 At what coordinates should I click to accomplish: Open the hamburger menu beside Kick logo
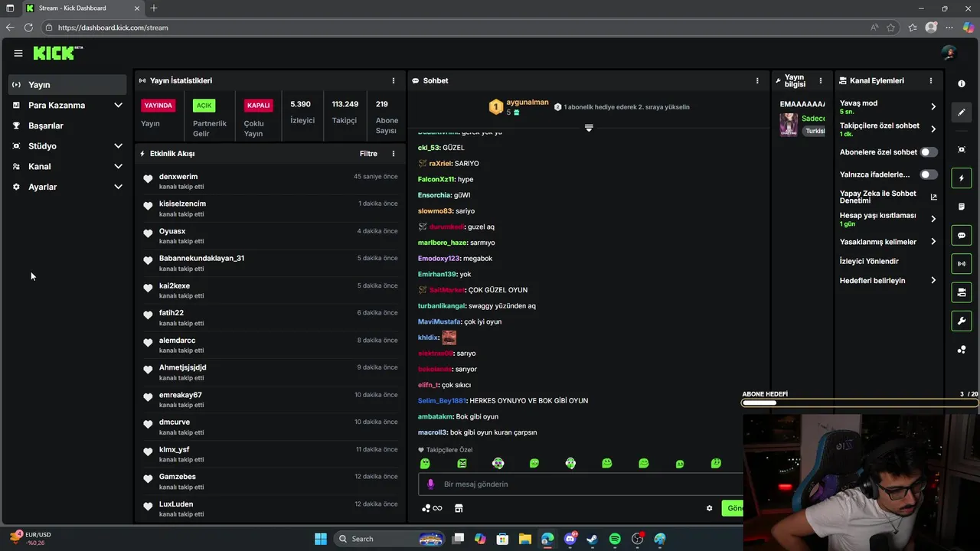pos(18,53)
